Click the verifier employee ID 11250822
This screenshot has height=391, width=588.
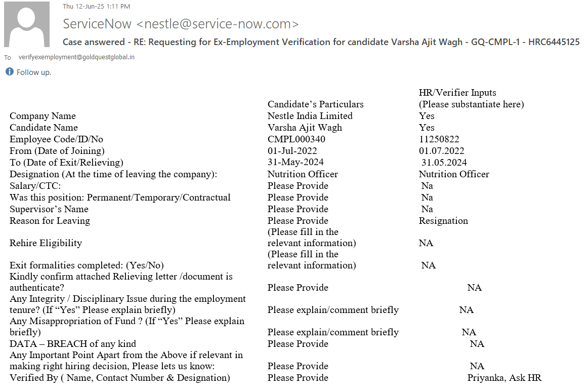(439, 139)
